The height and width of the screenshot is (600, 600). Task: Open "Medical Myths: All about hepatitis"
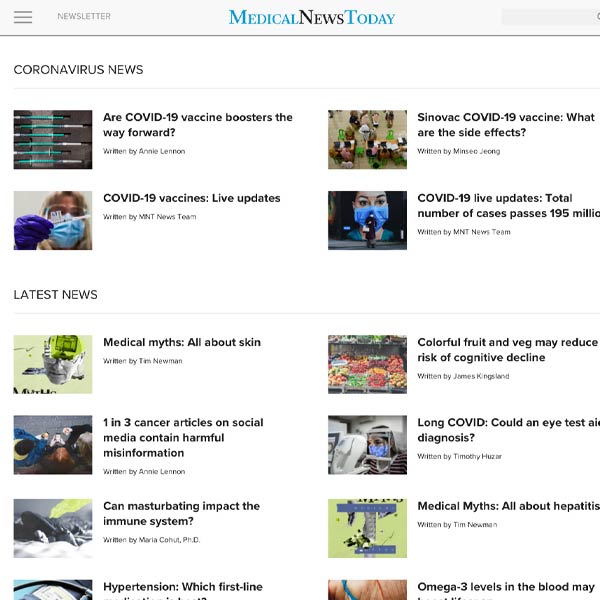[x=509, y=506]
